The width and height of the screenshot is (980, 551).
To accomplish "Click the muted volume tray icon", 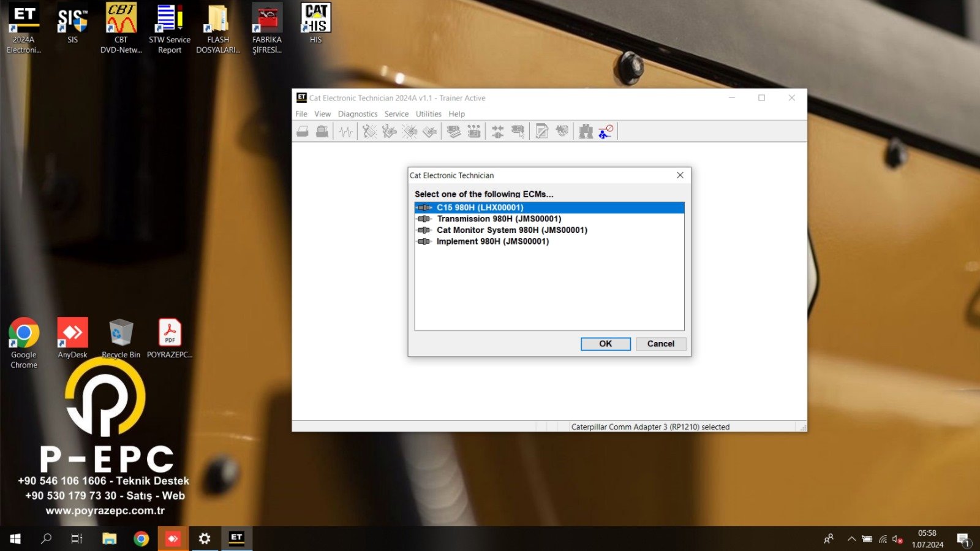I will [897, 539].
